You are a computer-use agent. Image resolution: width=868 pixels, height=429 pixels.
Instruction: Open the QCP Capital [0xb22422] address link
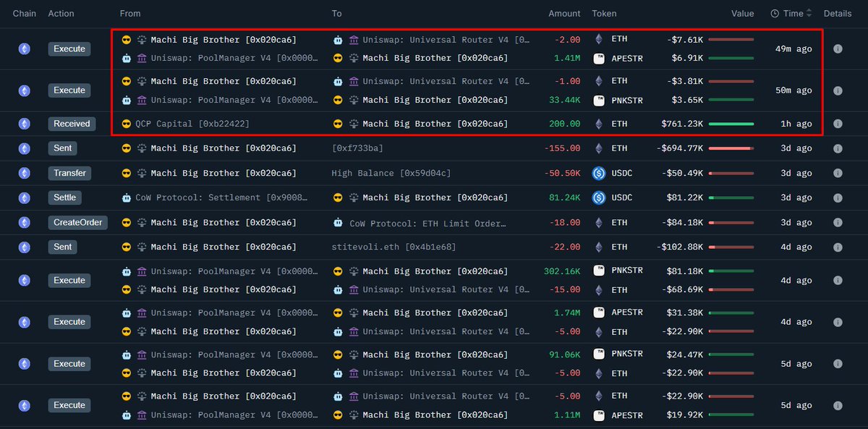[192, 124]
